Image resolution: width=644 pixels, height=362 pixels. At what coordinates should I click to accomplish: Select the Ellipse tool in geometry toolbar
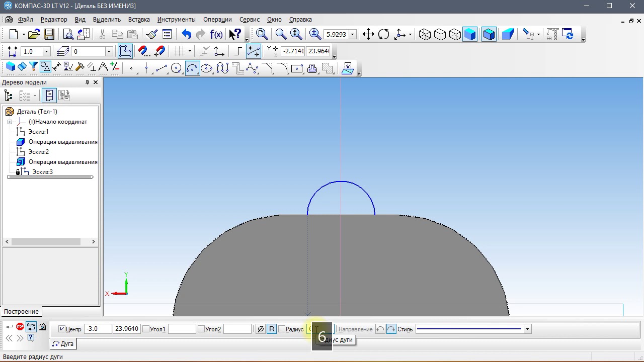207,68
